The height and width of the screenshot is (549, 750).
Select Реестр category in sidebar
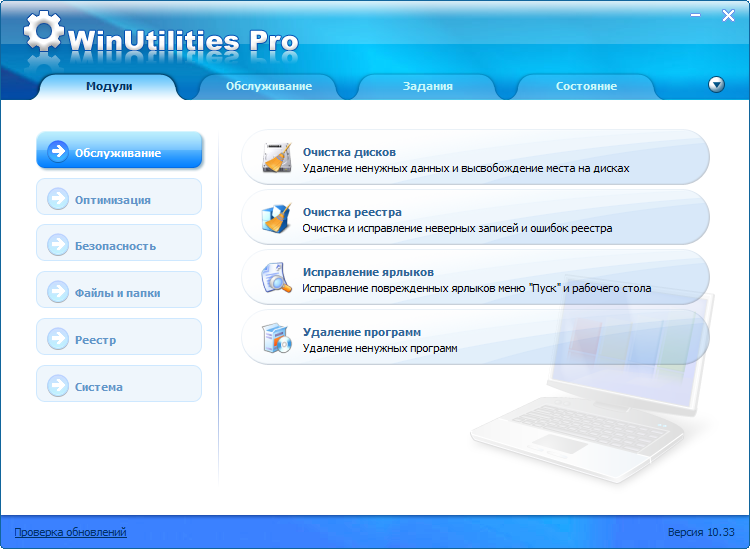tap(119, 337)
